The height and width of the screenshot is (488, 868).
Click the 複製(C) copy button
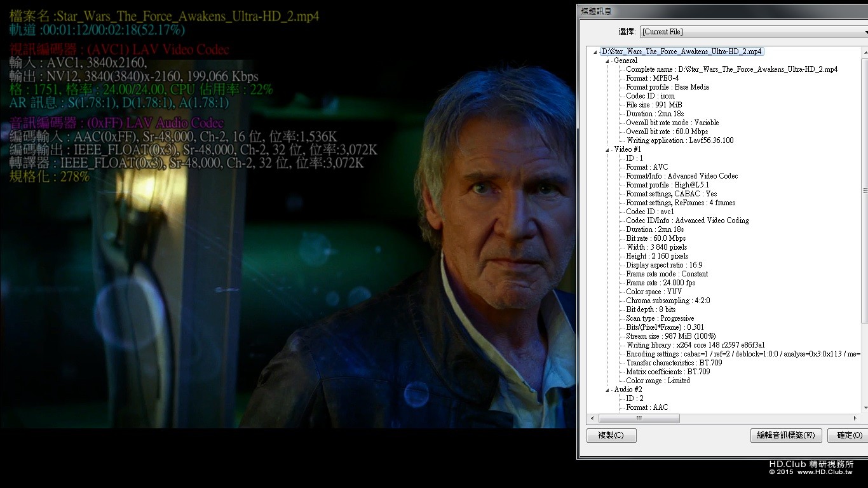pos(611,435)
